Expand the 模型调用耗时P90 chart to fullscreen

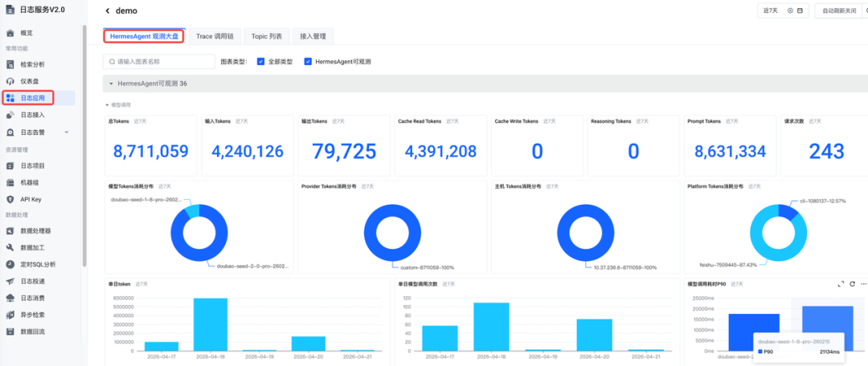[x=841, y=284]
